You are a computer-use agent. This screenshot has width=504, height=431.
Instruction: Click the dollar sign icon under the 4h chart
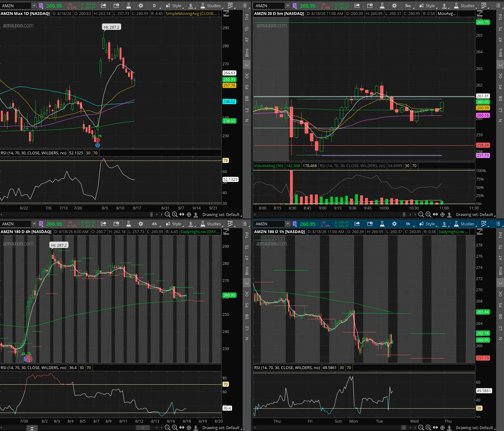pyautogui.click(x=196, y=428)
